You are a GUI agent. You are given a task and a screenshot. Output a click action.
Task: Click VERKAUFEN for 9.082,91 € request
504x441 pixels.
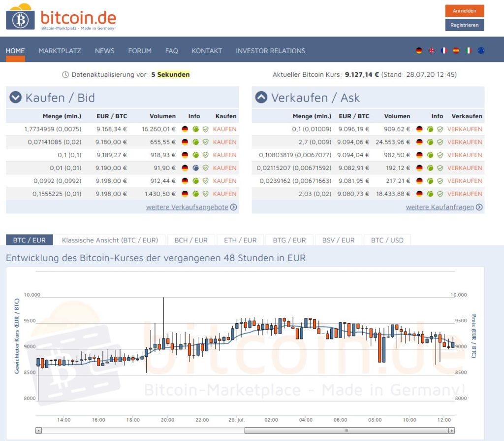click(465, 168)
